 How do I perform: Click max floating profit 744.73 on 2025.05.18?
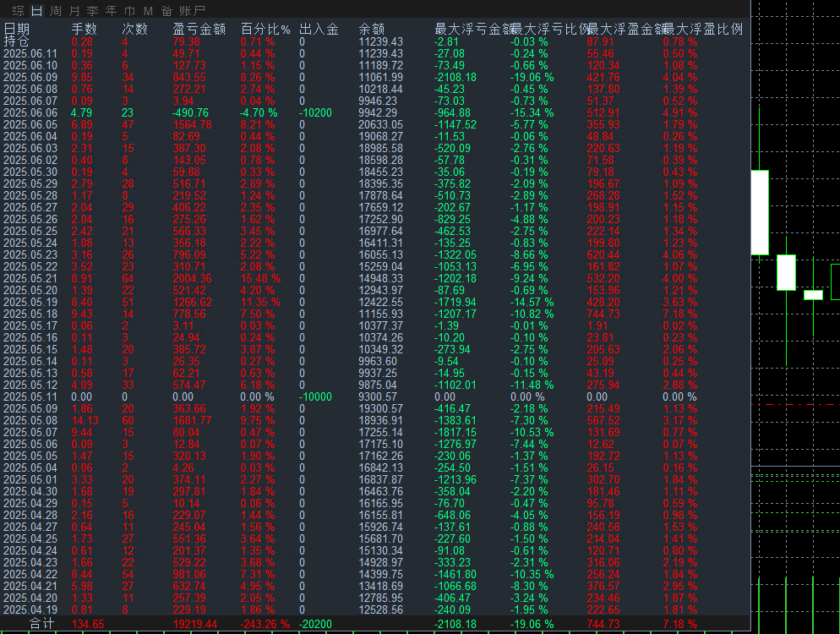click(x=603, y=314)
